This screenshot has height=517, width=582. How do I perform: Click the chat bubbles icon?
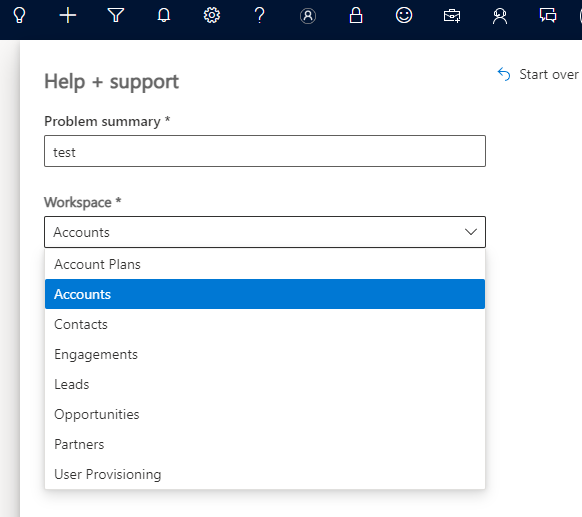pyautogui.click(x=548, y=16)
